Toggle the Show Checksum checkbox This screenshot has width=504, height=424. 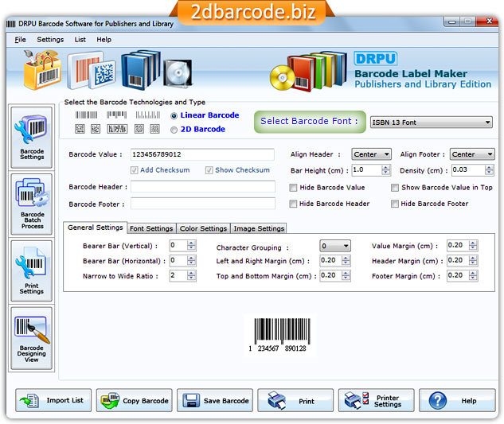[209, 170]
